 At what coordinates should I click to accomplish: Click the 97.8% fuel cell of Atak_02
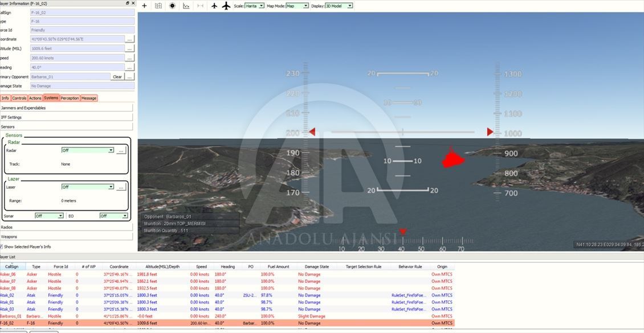pos(267,295)
